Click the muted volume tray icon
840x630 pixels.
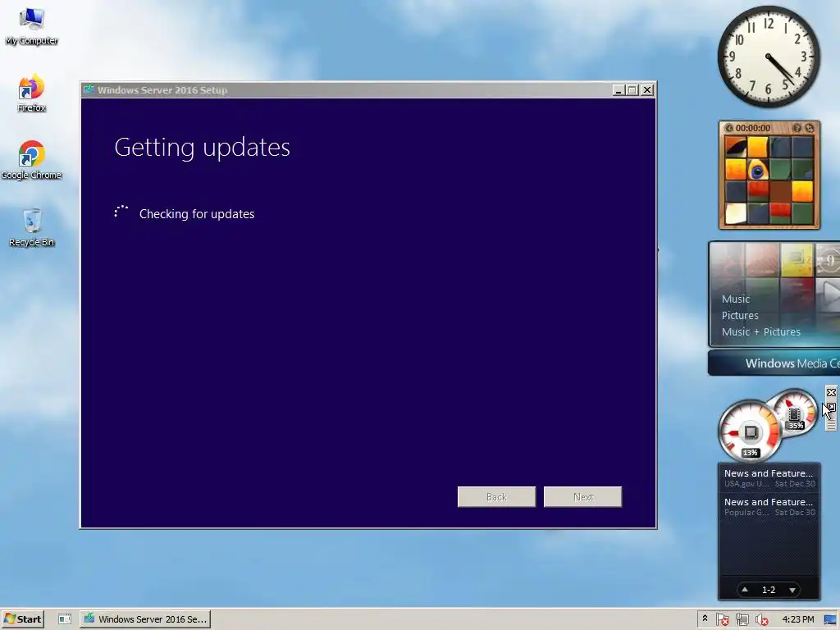coord(761,619)
